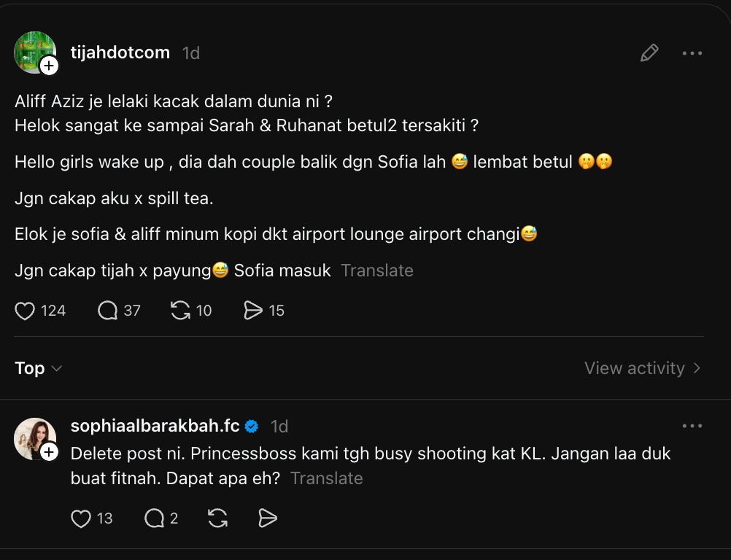Screen dimensions: 731x560
Task: Reply to the sophiaalbarakbah.fc comment
Action: click(x=154, y=518)
